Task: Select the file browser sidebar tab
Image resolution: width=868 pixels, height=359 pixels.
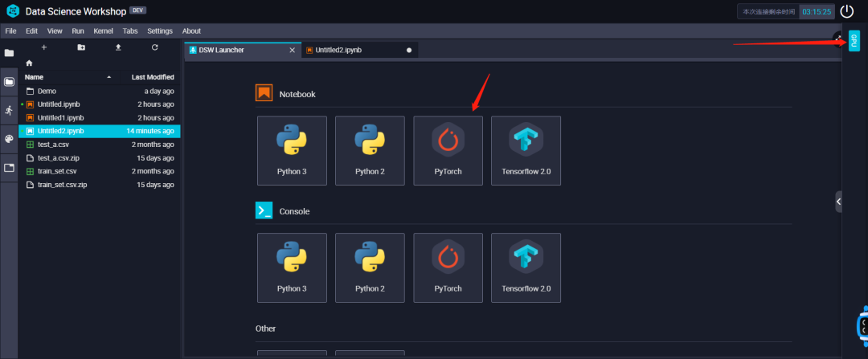Action: [9, 82]
